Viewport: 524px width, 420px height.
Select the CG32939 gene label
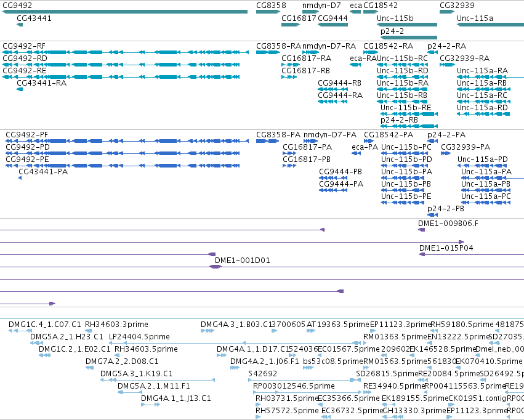tap(457, 6)
